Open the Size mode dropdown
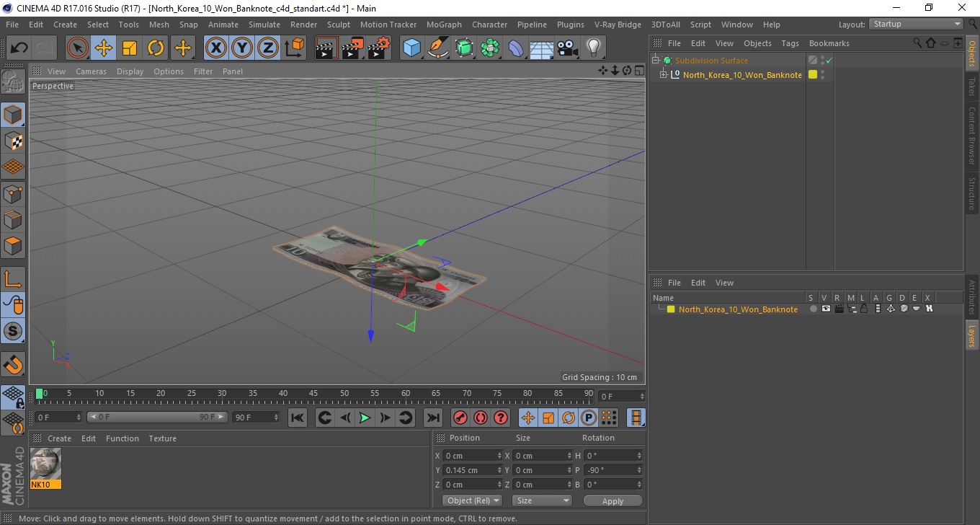 (x=542, y=500)
